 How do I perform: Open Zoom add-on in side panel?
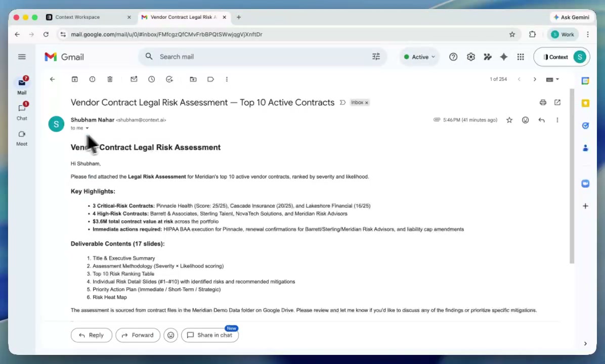tap(585, 184)
